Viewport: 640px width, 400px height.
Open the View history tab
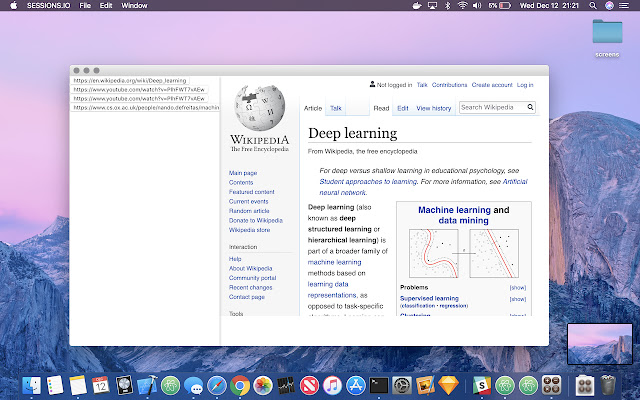coord(433,108)
